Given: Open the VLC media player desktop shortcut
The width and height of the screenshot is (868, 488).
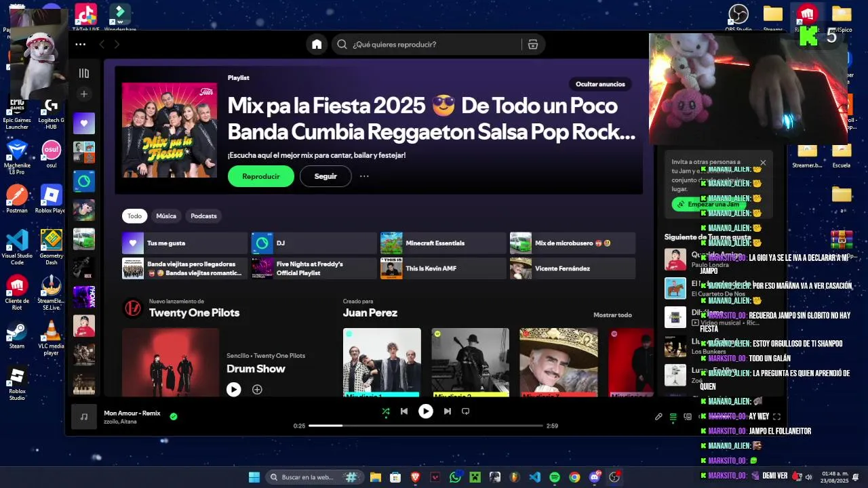Looking at the screenshot, I should click(x=51, y=339).
